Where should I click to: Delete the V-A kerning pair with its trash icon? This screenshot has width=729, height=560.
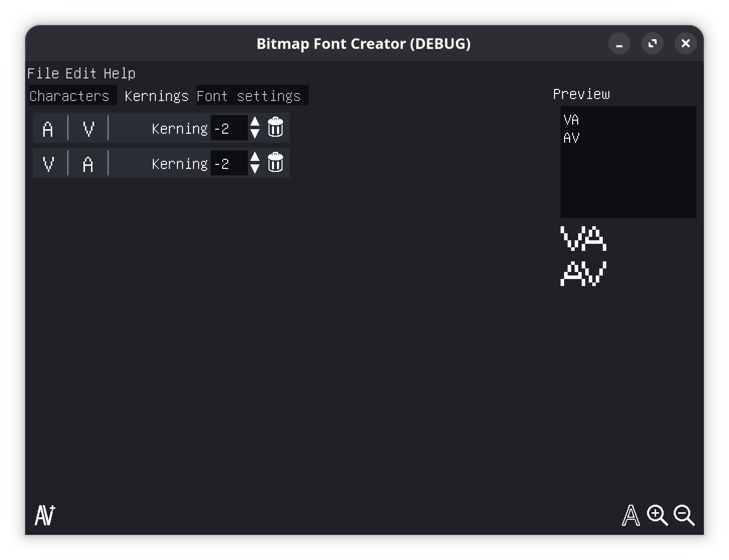pos(276,162)
